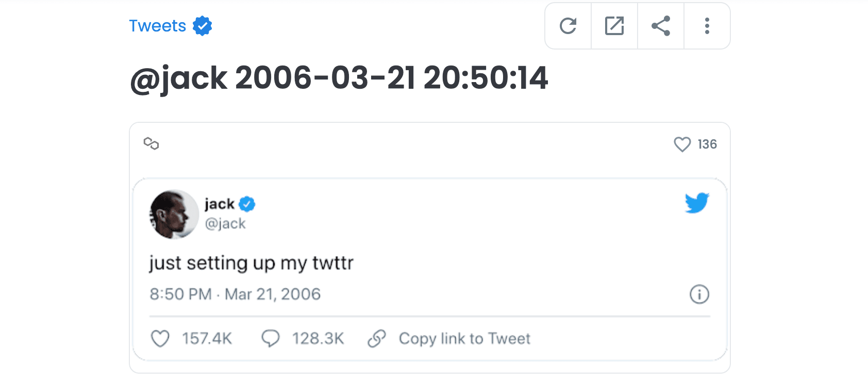Open the three-dot overflow menu

[x=707, y=26]
